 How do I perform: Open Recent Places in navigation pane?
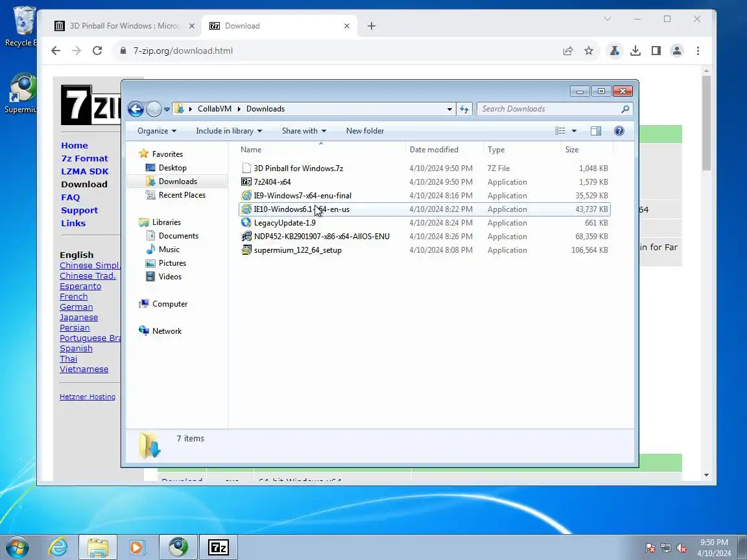click(182, 194)
